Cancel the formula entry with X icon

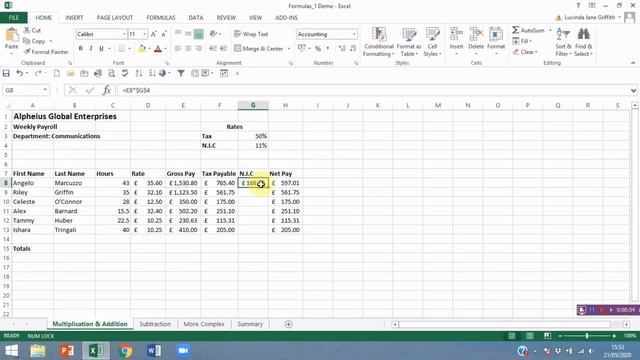(73, 90)
